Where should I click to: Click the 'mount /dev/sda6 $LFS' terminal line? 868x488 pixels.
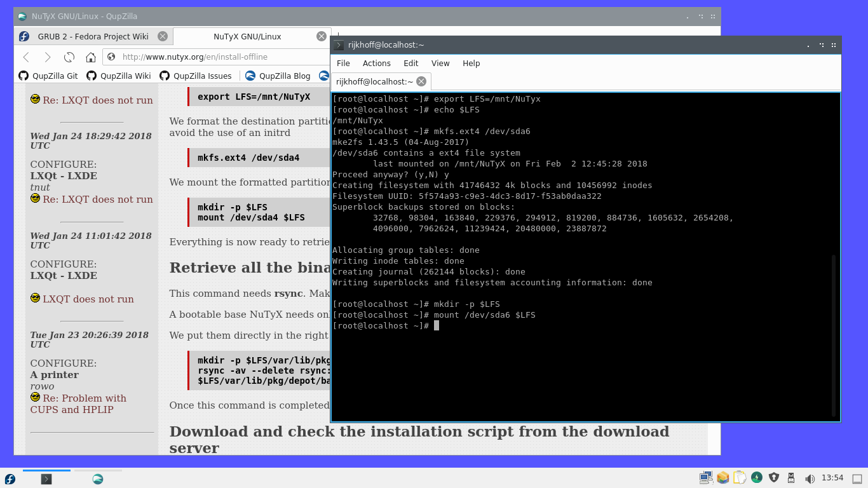[x=434, y=315]
